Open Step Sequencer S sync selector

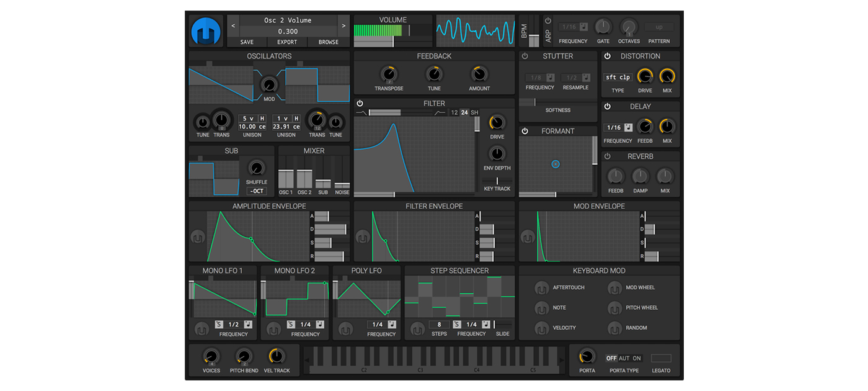point(457,325)
